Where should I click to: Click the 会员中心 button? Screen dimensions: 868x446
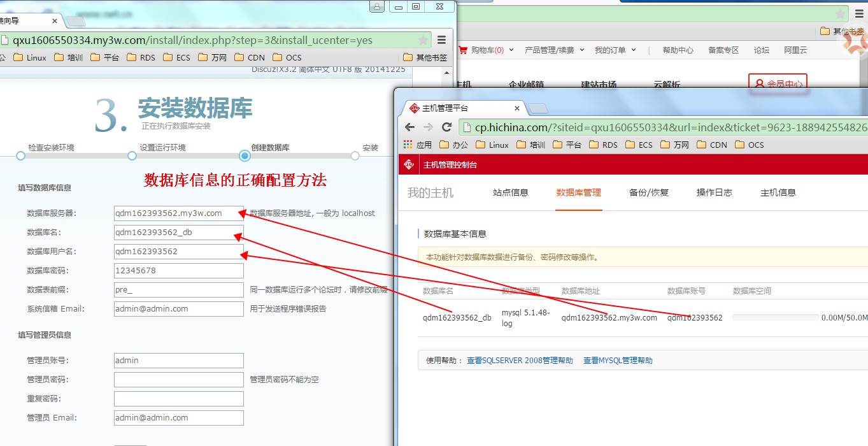pyautogui.click(x=778, y=83)
